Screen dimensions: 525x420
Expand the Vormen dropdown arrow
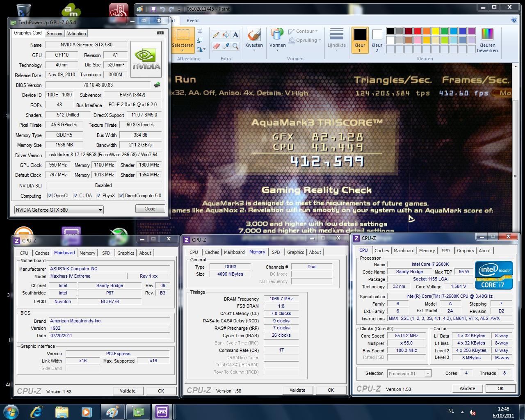[278, 51]
